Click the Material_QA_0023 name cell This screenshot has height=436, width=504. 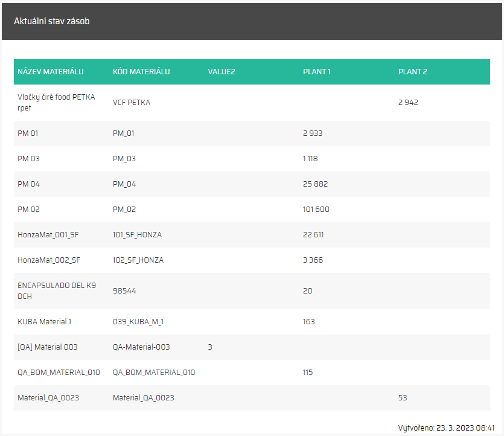coord(48,398)
